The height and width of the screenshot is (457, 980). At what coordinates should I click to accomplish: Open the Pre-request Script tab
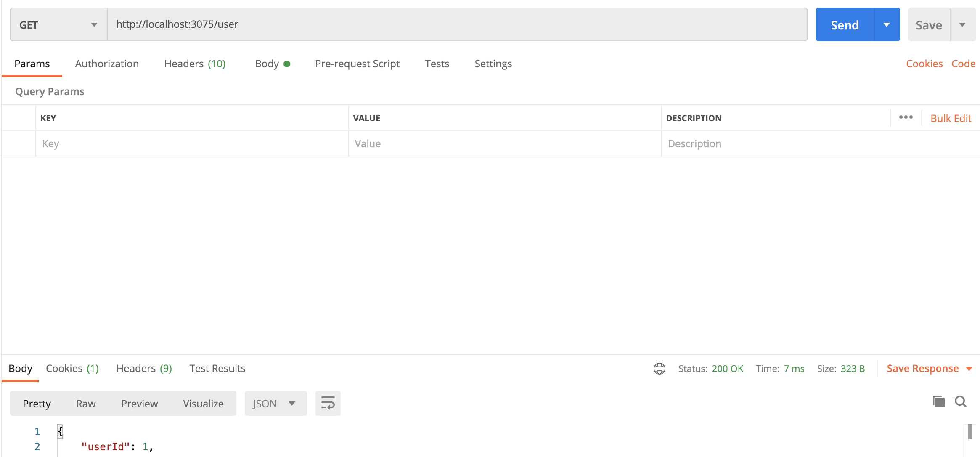click(x=357, y=64)
